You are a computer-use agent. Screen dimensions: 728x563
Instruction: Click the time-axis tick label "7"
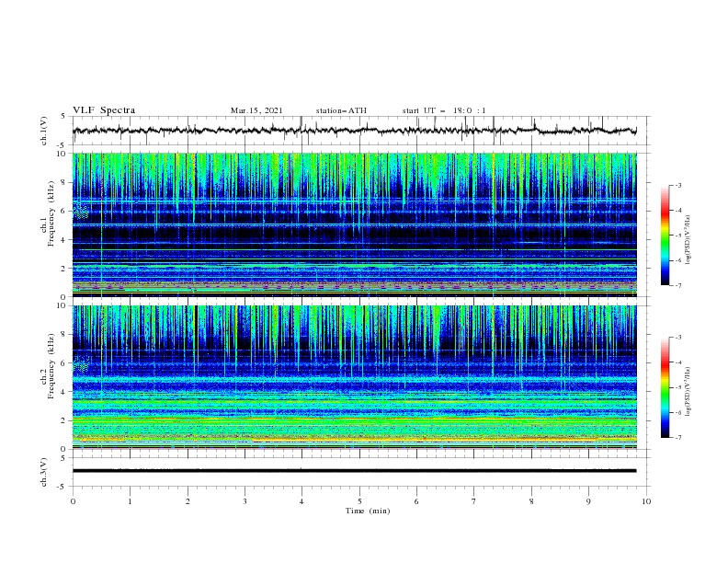coord(474,501)
